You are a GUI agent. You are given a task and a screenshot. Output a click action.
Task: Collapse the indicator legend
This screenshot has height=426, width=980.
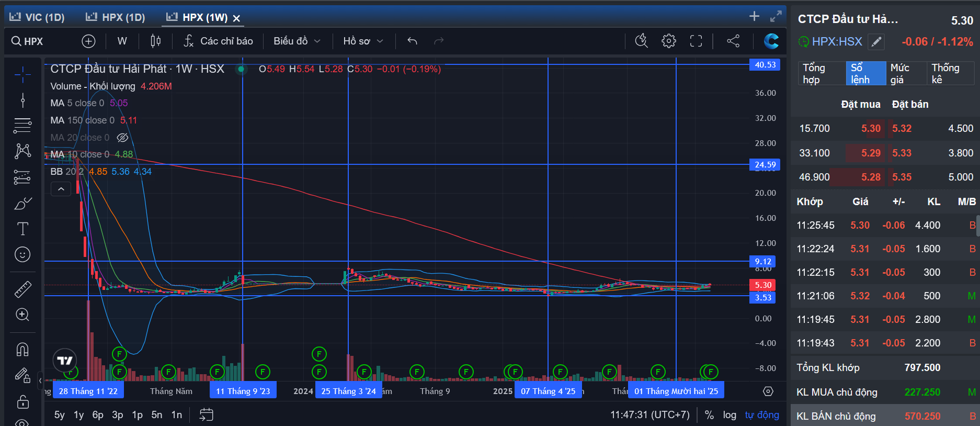click(x=61, y=189)
